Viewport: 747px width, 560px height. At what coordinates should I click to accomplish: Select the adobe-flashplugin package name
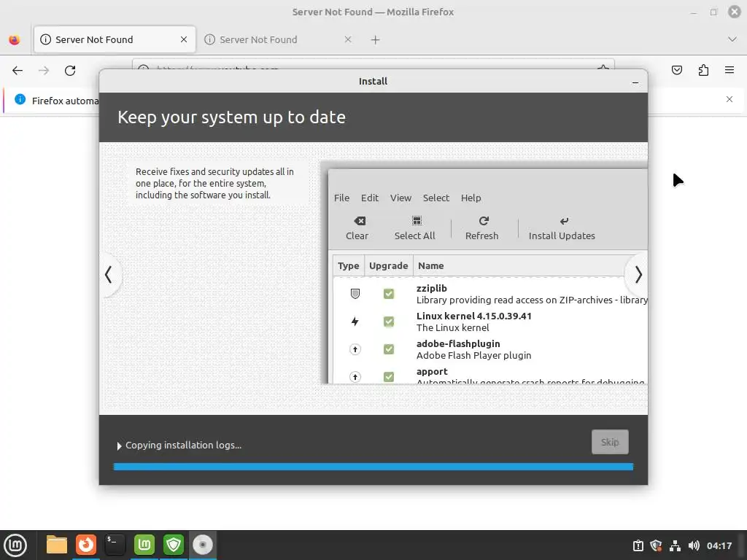click(x=458, y=344)
